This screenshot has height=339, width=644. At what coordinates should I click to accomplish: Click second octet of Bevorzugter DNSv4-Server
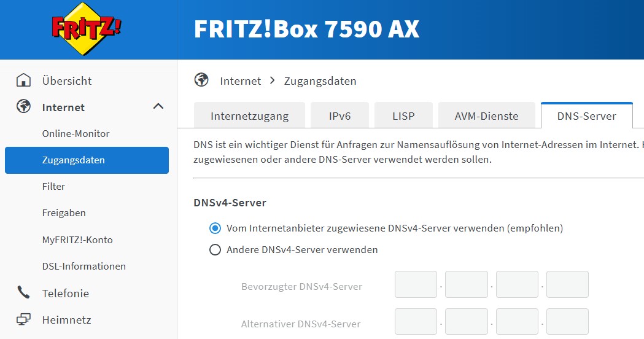click(467, 284)
